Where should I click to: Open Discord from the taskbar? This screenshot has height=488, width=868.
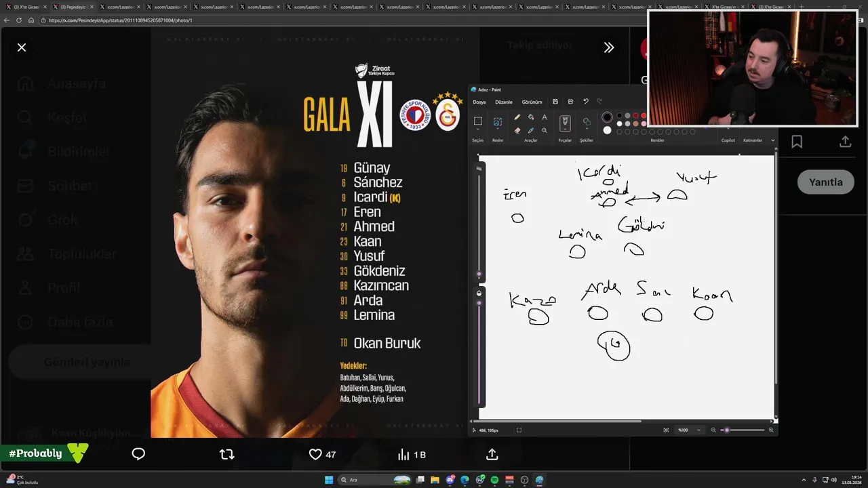(x=450, y=480)
